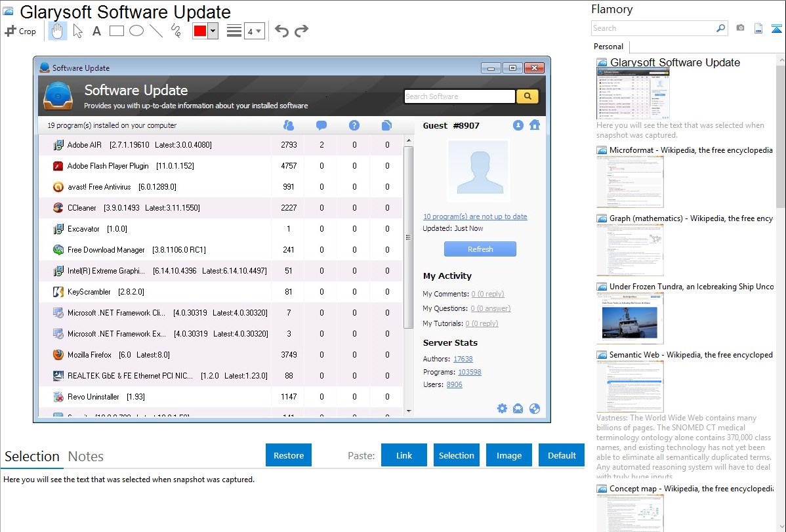
Task: Undo the last annotation
Action: [x=281, y=31]
